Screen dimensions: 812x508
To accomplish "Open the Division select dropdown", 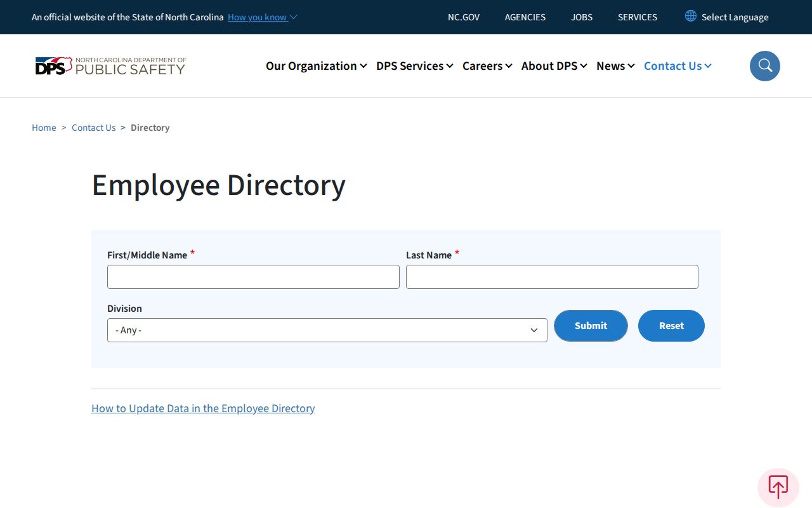I will [x=327, y=330].
